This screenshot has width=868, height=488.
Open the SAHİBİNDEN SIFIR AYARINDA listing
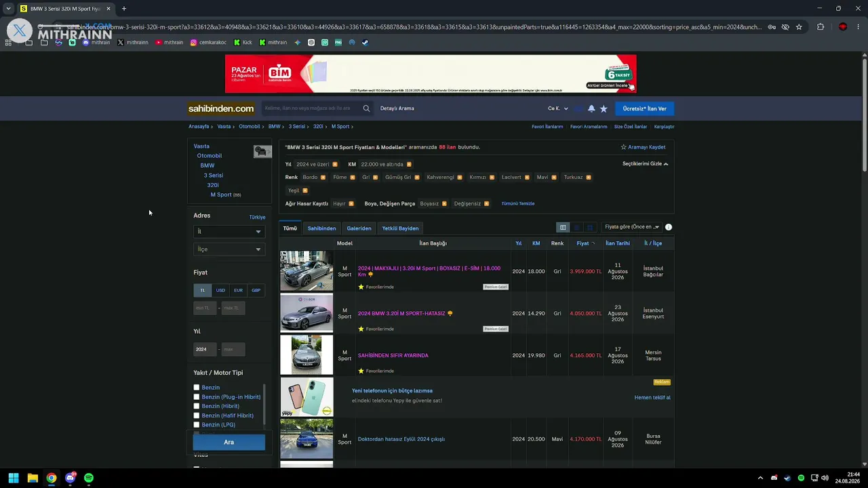coord(393,355)
